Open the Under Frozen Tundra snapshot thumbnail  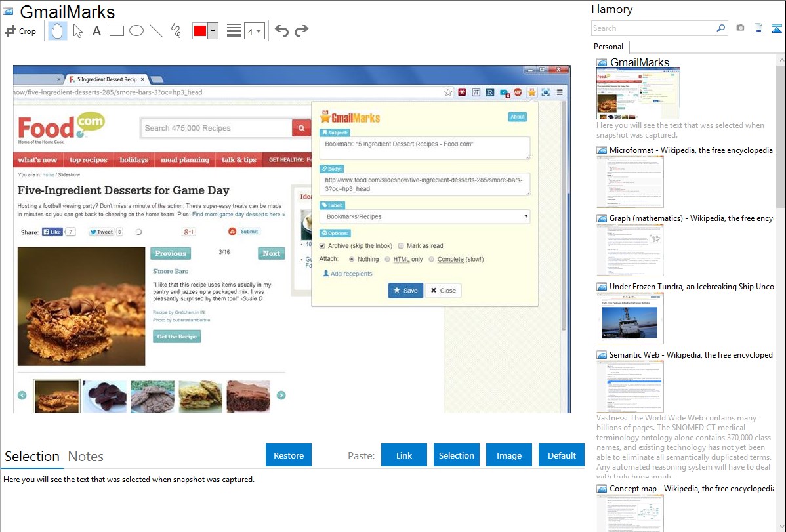click(630, 319)
